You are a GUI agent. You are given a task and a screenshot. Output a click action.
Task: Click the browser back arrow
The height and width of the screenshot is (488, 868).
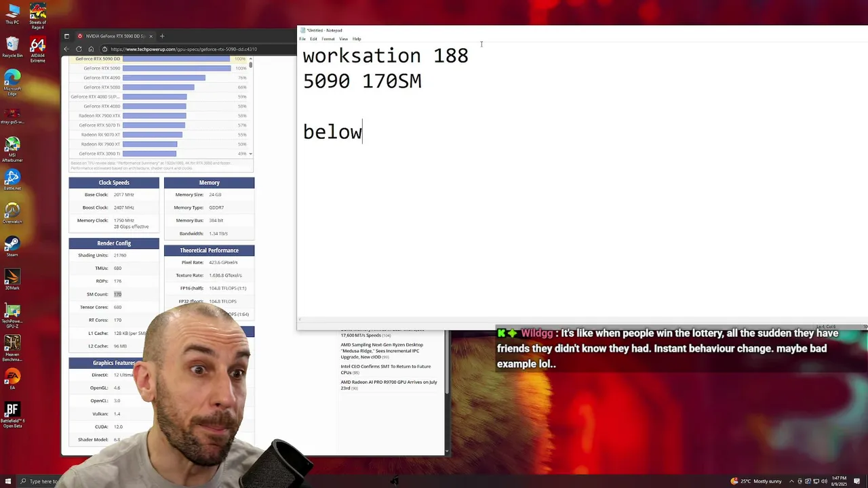pos(66,49)
